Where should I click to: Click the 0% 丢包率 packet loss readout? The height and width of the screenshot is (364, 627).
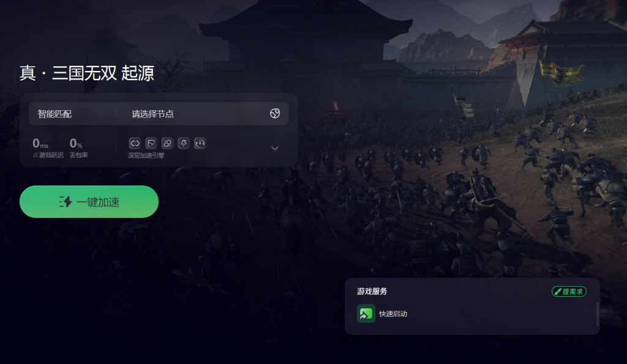coord(78,148)
